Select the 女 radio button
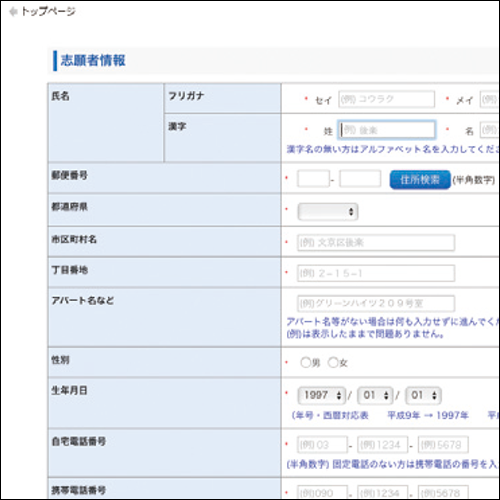The image size is (500, 500). tap(333, 362)
